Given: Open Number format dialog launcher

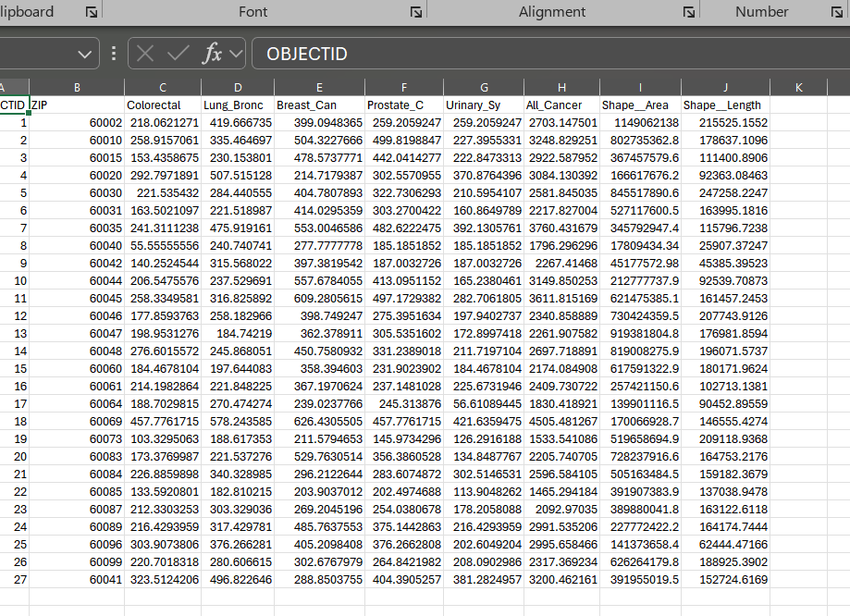Looking at the screenshot, I should coord(836,12).
